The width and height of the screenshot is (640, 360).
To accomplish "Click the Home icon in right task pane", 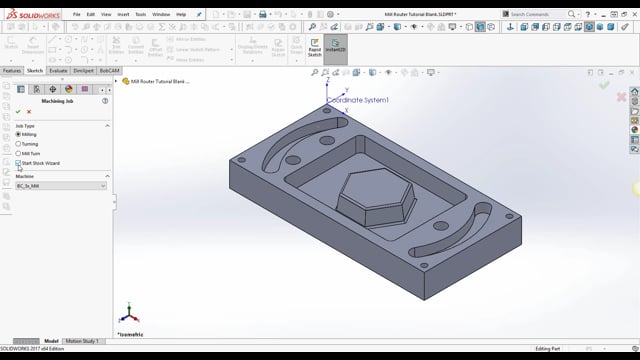I will coord(634,91).
